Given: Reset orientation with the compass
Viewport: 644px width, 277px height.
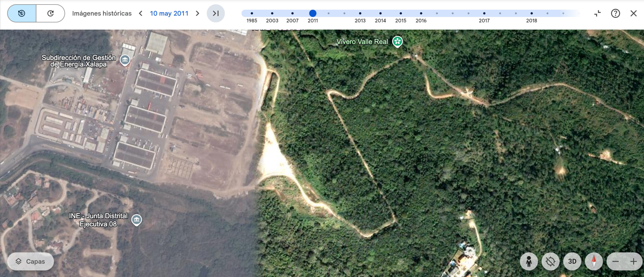Looking at the screenshot, I should click(594, 261).
